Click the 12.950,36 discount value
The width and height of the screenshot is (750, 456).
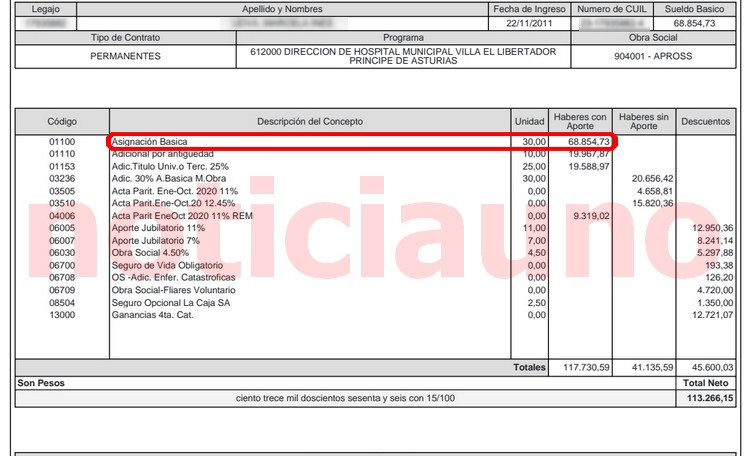(713, 228)
